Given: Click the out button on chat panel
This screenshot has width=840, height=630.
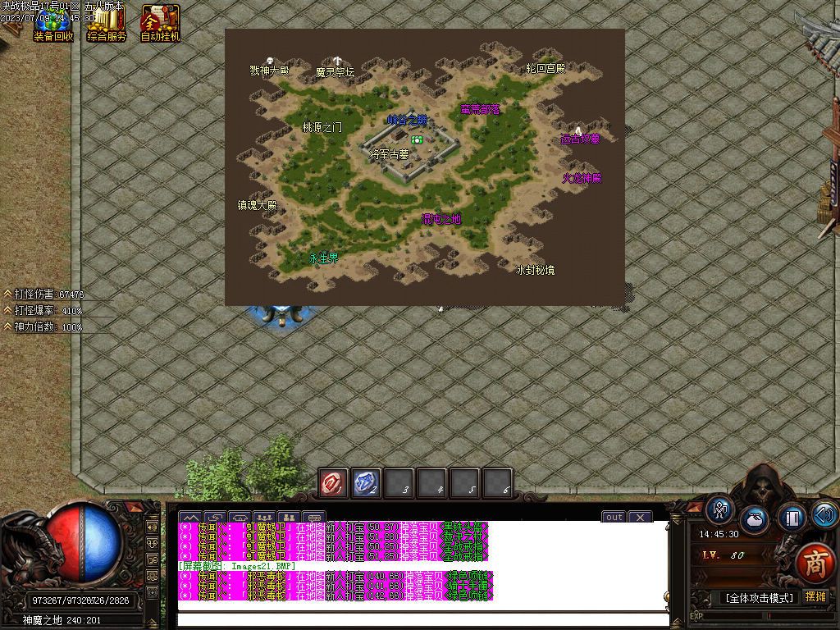Looking at the screenshot, I should point(614,517).
